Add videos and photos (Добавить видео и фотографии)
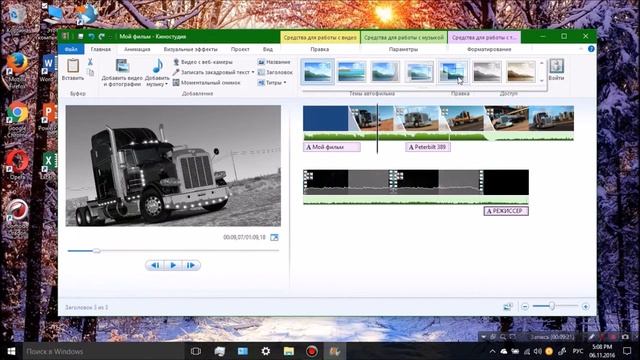This screenshot has height=360, width=640. (122, 72)
